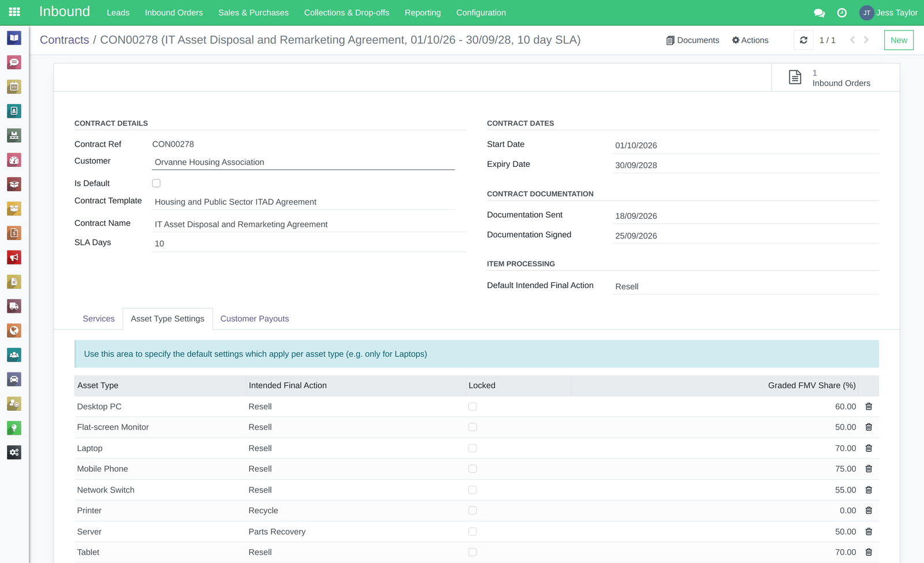This screenshot has height=563, width=924.
Task: Open the Actions dropdown menu
Action: coord(750,40)
